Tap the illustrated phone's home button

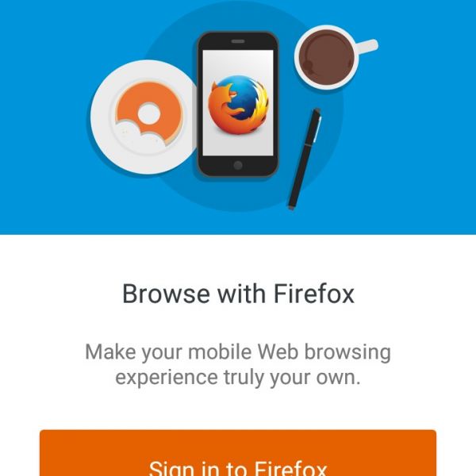click(238, 166)
